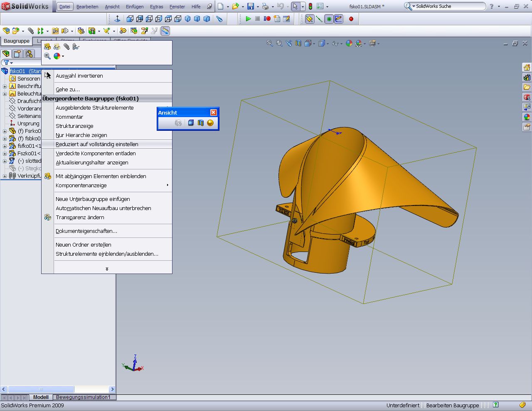Toggle the green asterisk toolbar button
Screen dimensions: 532x411
pyautogui.click(x=329, y=19)
